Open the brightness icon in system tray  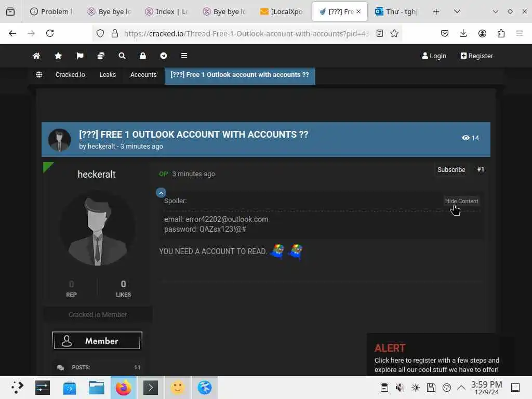point(415,388)
